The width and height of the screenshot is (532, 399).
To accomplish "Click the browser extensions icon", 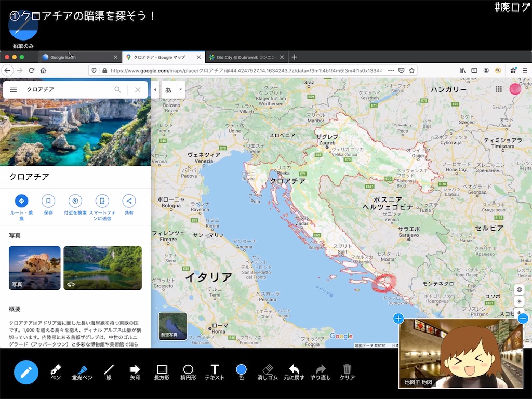I will click(513, 70).
